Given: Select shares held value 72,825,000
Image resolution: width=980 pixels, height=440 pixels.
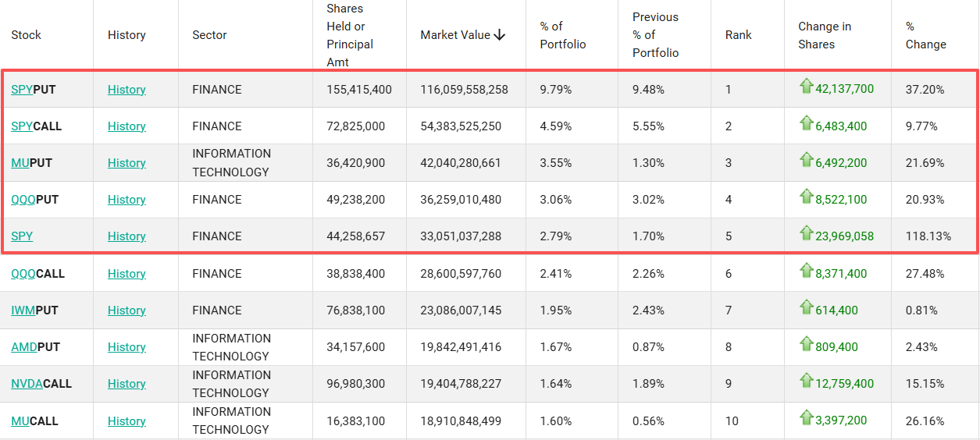Looking at the screenshot, I should click(x=356, y=126).
